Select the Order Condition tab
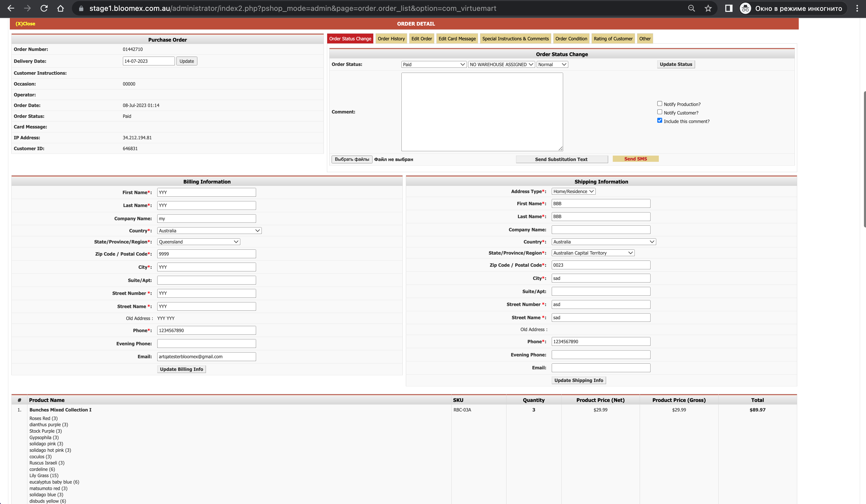The image size is (866, 504). (571, 39)
